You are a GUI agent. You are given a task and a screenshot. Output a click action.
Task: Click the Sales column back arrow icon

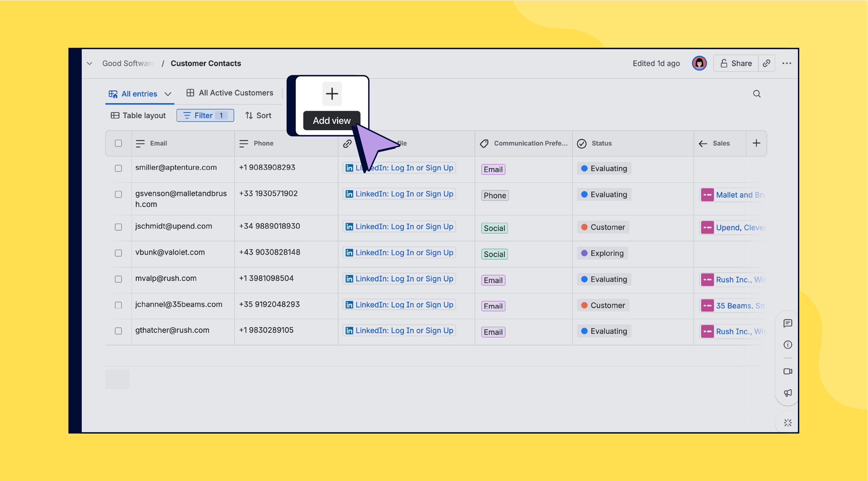point(702,143)
